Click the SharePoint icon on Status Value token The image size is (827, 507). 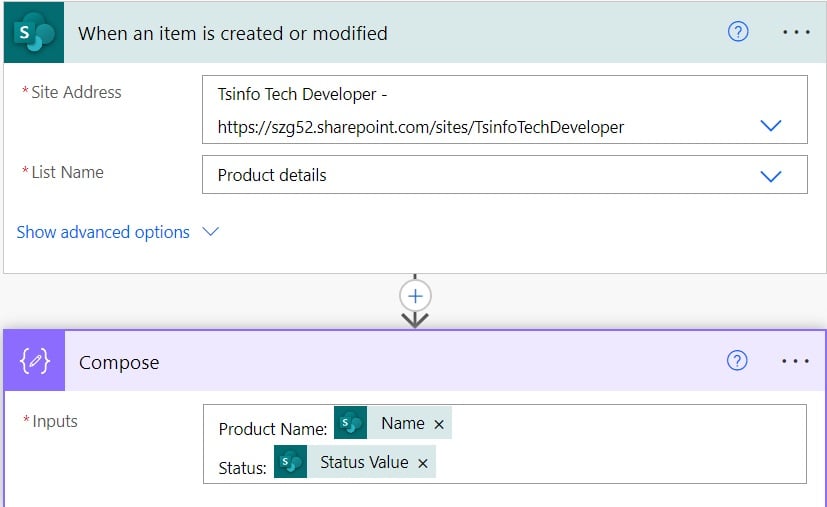click(x=291, y=462)
